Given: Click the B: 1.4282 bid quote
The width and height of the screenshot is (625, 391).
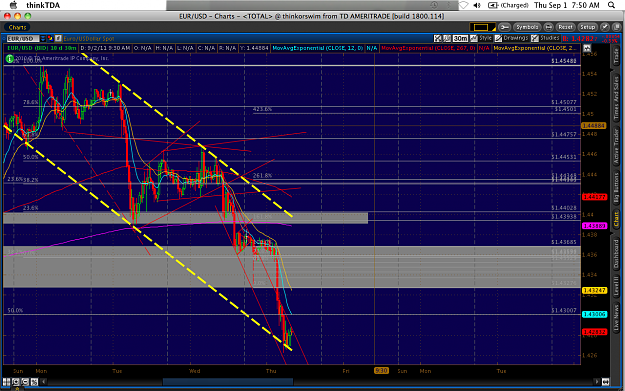Looking at the screenshot, I should pos(580,39).
